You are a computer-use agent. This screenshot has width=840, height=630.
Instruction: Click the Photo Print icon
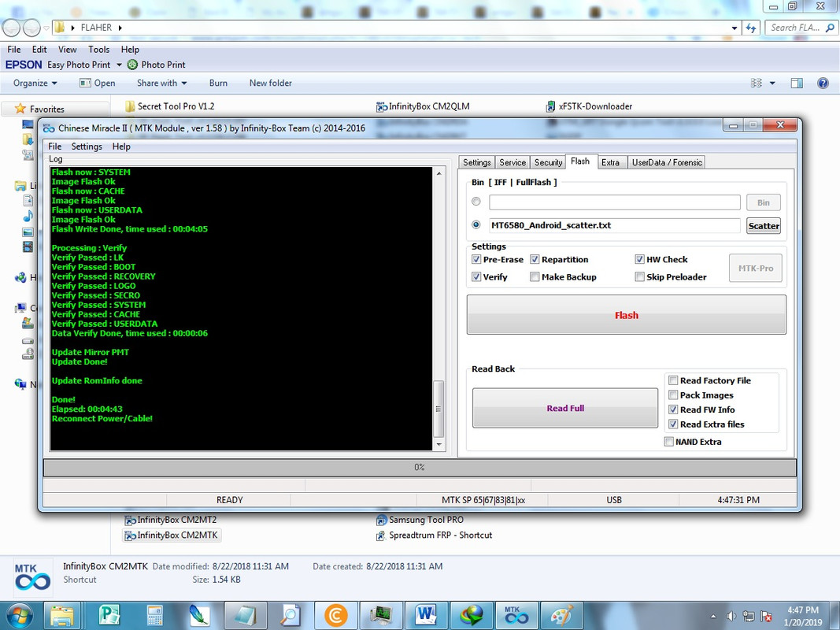coord(132,65)
